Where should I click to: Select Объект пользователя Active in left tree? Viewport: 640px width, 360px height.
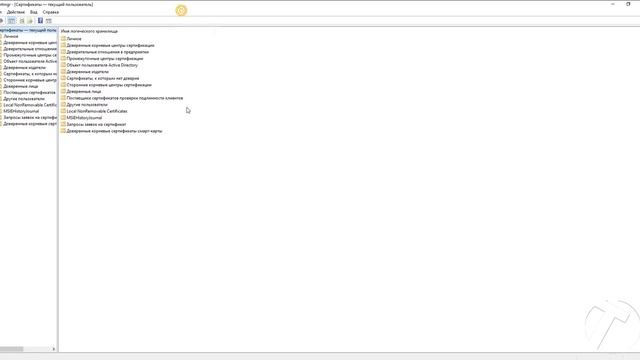[x=30, y=61]
